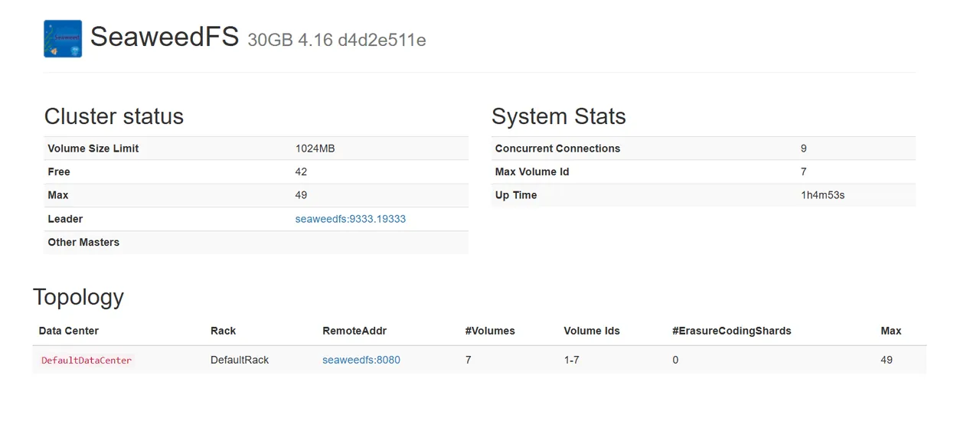Click the Data Center column header
Screen dimensions: 980x434
pyautogui.click(x=69, y=331)
